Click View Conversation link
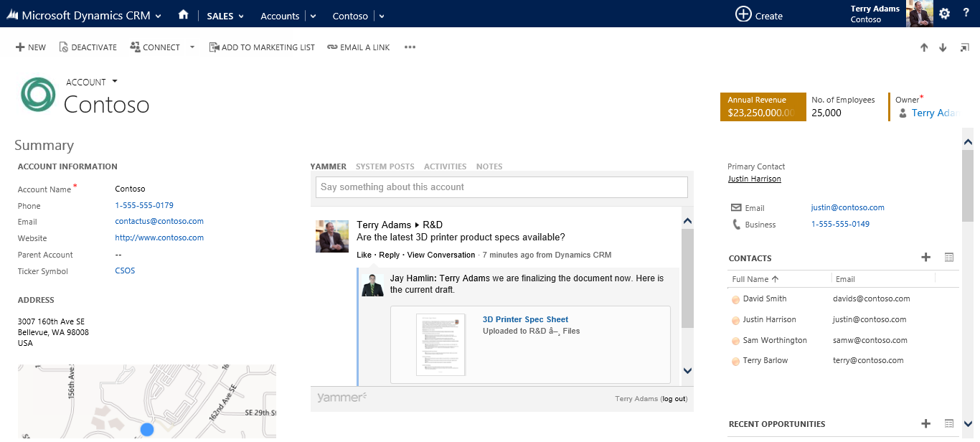The width and height of the screenshot is (980, 442). point(441,255)
